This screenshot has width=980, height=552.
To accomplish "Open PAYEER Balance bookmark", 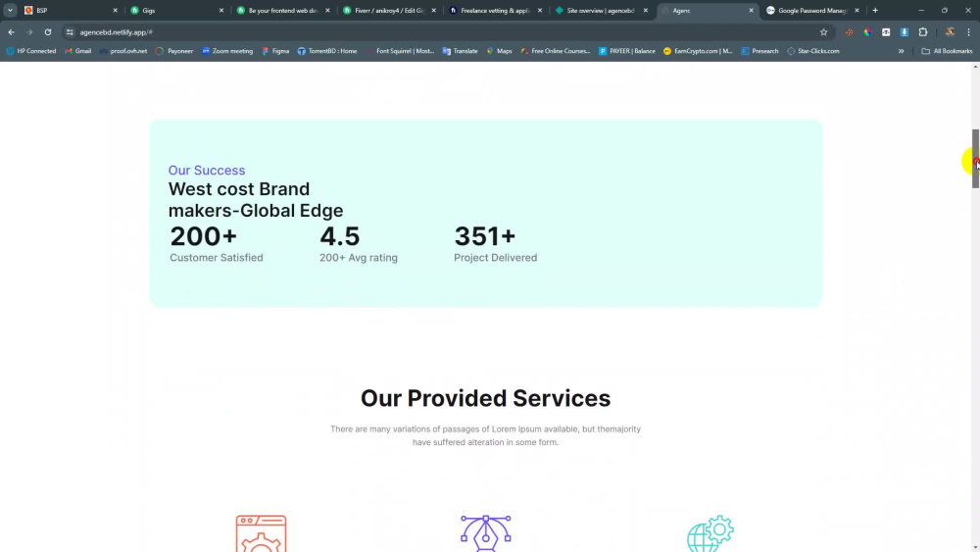I will click(x=627, y=51).
